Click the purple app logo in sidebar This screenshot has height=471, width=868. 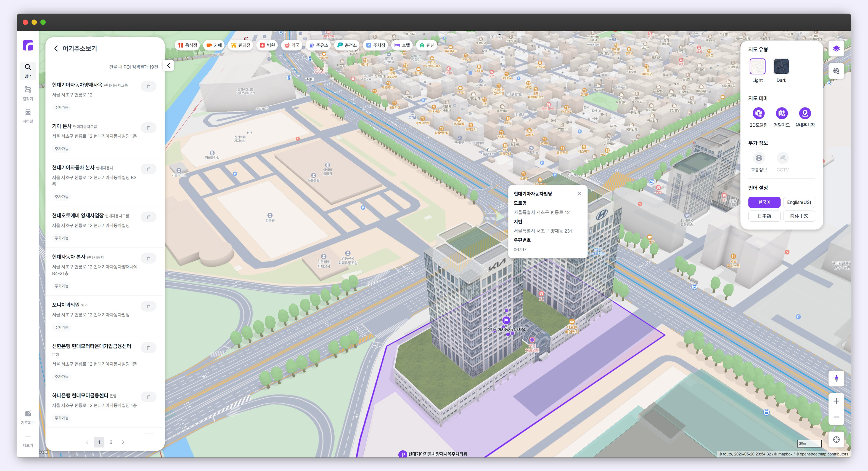tap(28, 45)
